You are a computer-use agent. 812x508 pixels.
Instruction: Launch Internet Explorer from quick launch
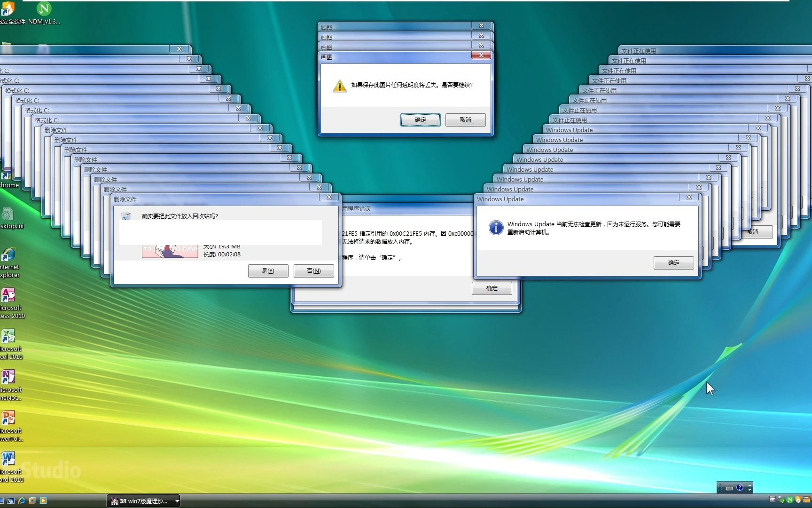(22, 501)
